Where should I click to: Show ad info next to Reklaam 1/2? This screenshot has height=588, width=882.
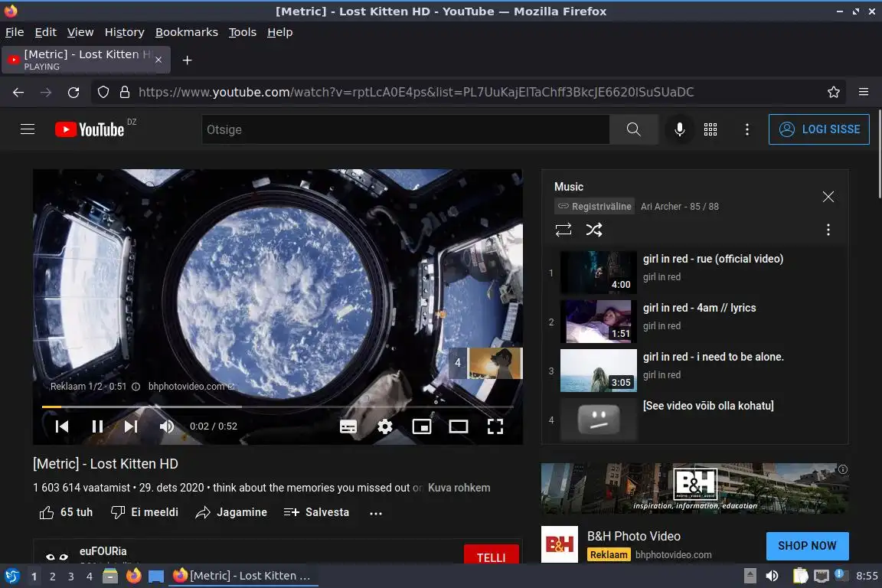click(136, 387)
